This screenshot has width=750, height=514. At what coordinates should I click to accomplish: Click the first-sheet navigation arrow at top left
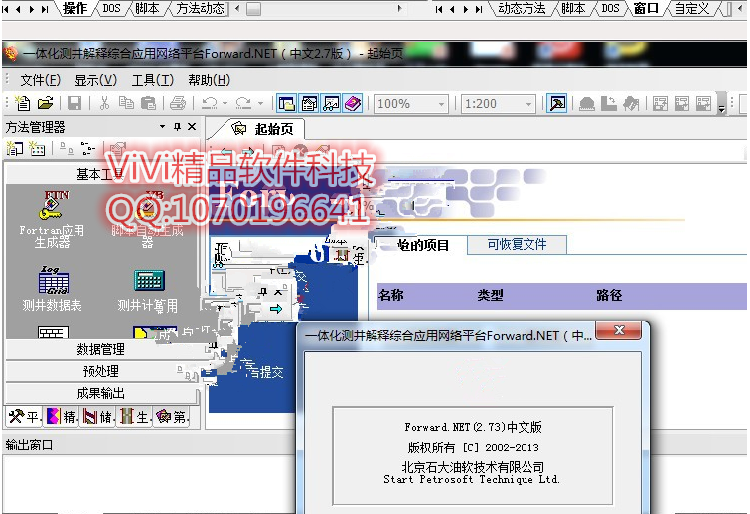(x=6, y=9)
